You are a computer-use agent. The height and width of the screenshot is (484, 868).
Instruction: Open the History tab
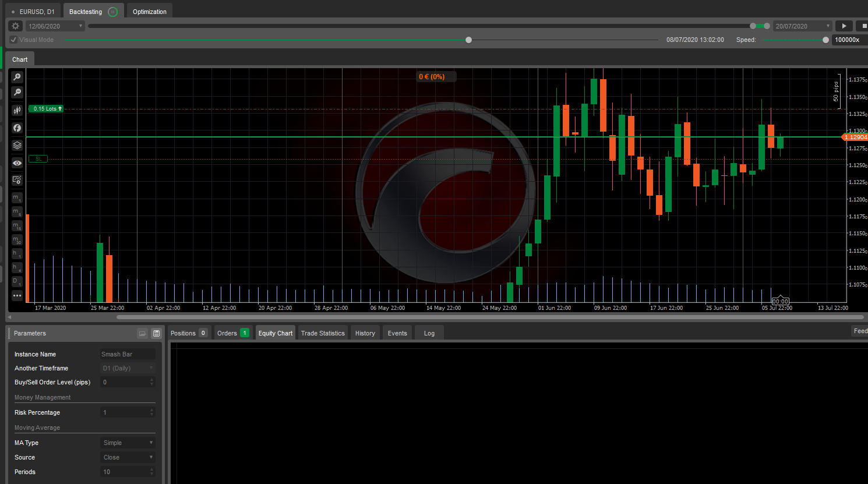click(365, 333)
